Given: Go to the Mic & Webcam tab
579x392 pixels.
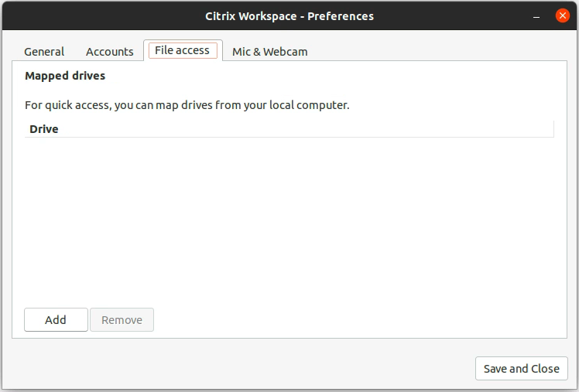Looking at the screenshot, I should click(x=270, y=52).
